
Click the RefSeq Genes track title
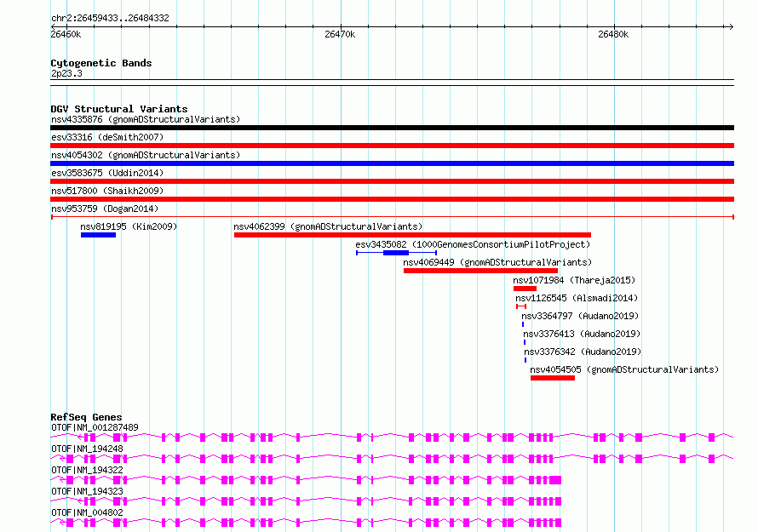86,417
